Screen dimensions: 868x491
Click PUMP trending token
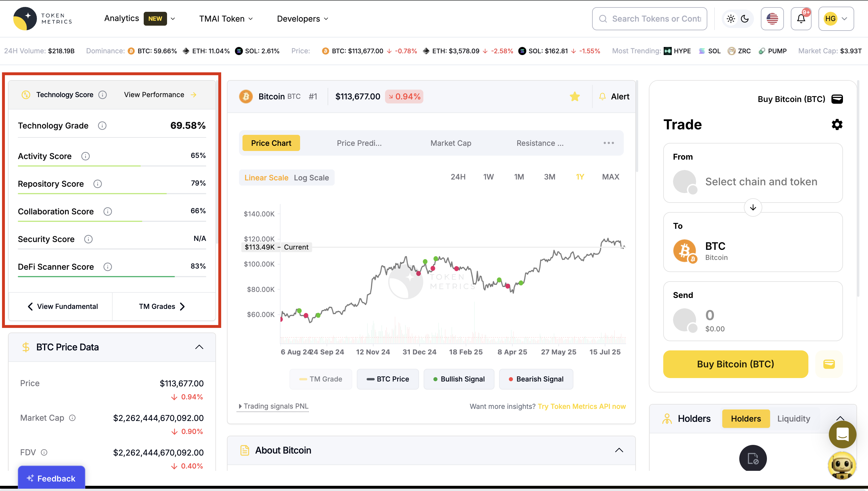coord(773,51)
